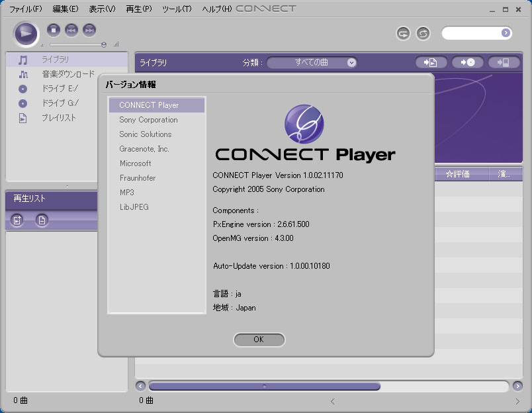Click the disc icon for ドライブ E:/
Viewport: 532px width, 413px height.
(x=22, y=89)
